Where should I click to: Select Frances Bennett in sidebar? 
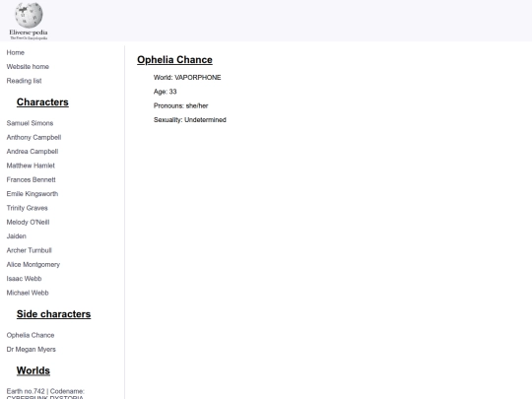pyautogui.click(x=31, y=180)
